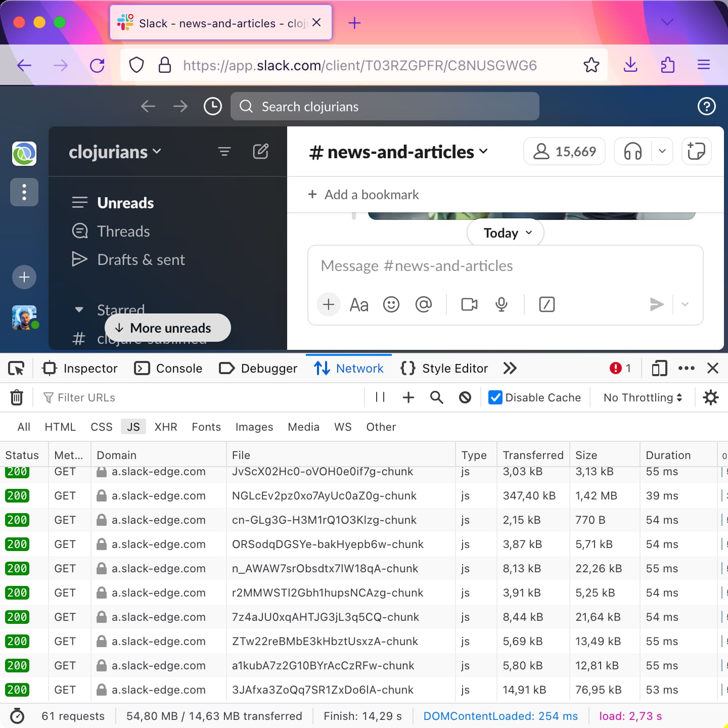The height and width of the screenshot is (728, 728).
Task: Clear network requests with the trash icon
Action: 17,397
